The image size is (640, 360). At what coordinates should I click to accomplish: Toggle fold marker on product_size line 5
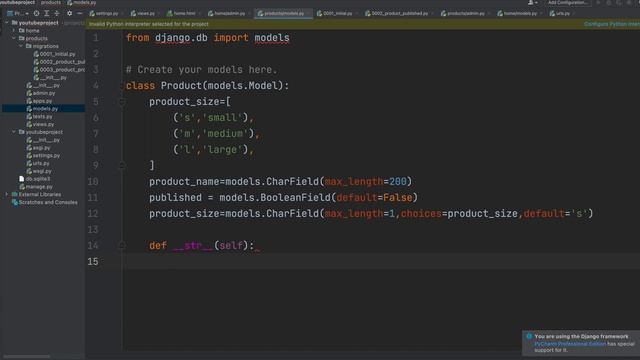122,102
